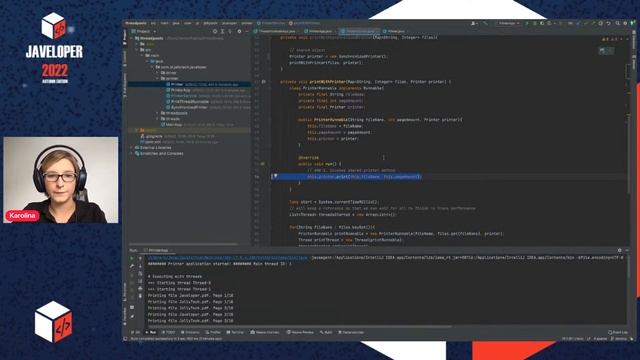This screenshot has height=360, width=640.
Task: Open the TODO tool window
Action: pos(169,333)
